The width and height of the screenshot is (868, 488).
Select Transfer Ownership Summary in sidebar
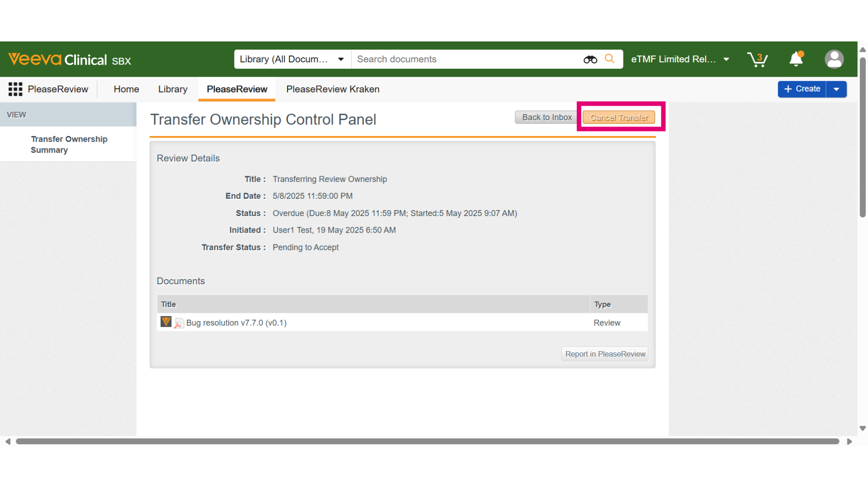(69, 145)
